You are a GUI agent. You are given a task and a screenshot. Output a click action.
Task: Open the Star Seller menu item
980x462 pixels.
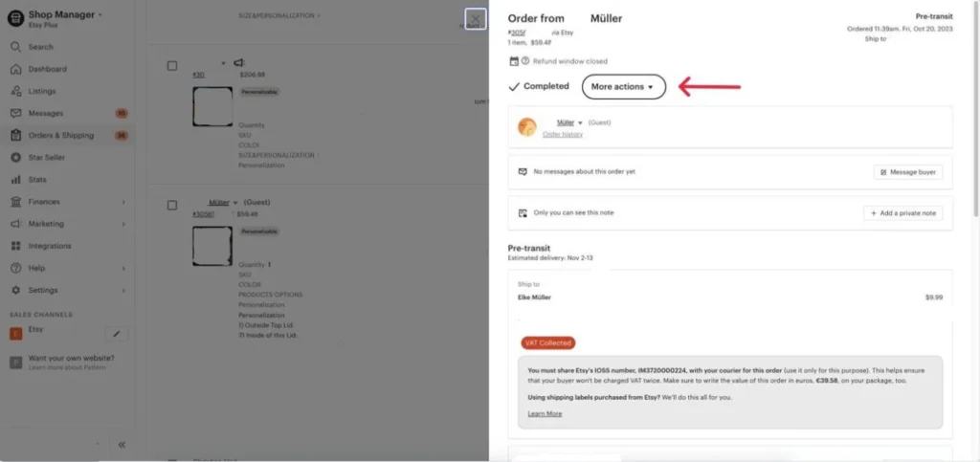coord(46,157)
